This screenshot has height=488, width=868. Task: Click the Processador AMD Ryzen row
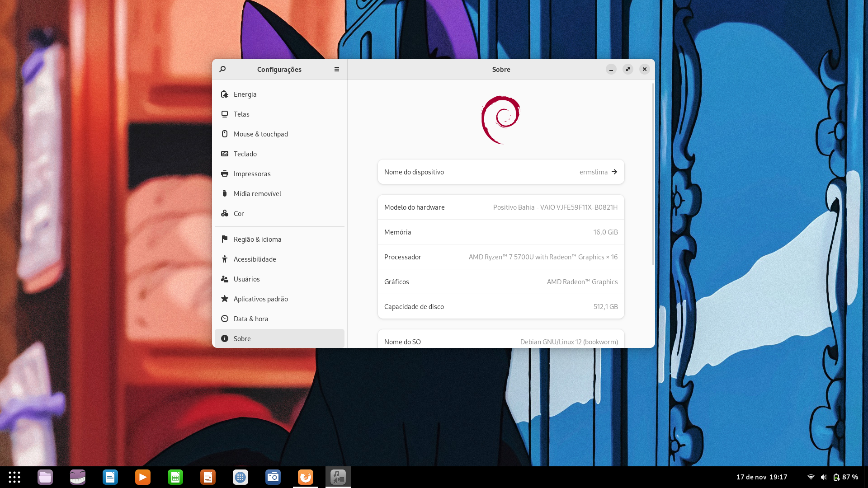pyautogui.click(x=501, y=257)
